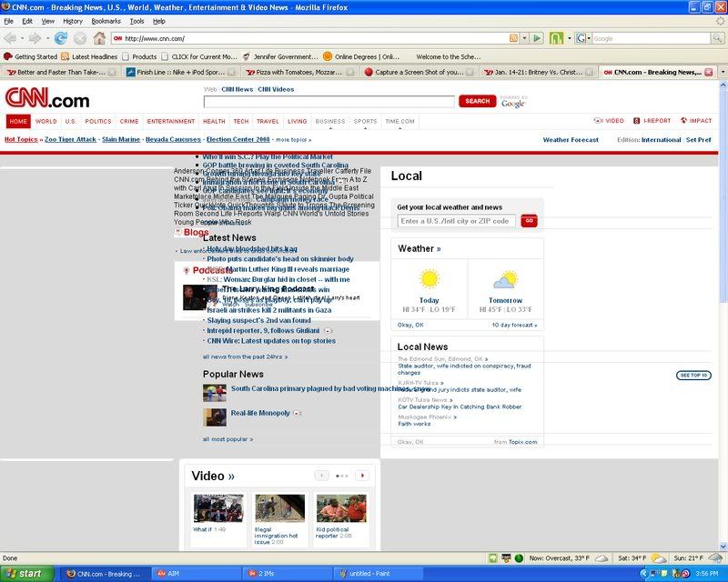Open the search engine selector dropdown
The image size is (728, 582).
(x=581, y=38)
